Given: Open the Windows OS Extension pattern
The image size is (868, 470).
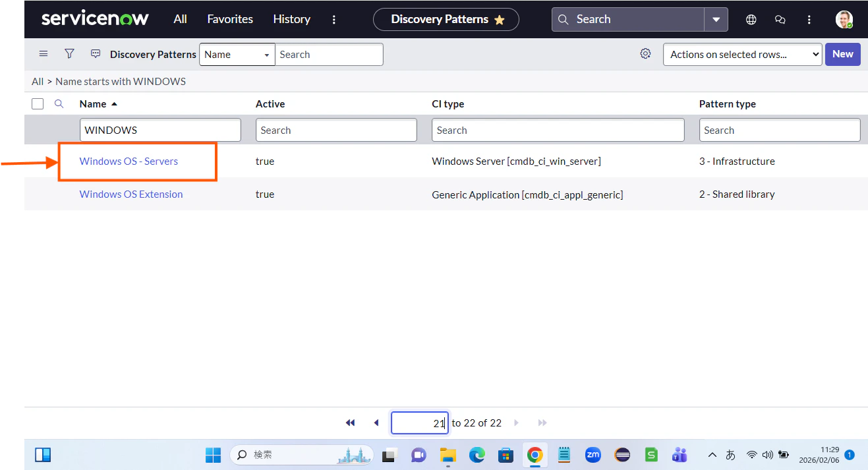Looking at the screenshot, I should click(131, 194).
